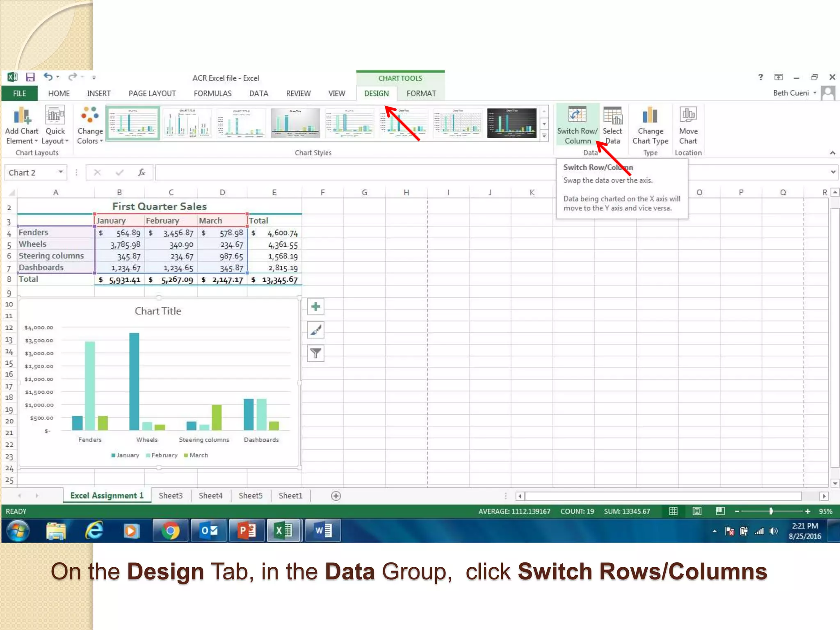840x630 pixels.
Task: Open PowerPoint from the taskbar
Action: 247,531
